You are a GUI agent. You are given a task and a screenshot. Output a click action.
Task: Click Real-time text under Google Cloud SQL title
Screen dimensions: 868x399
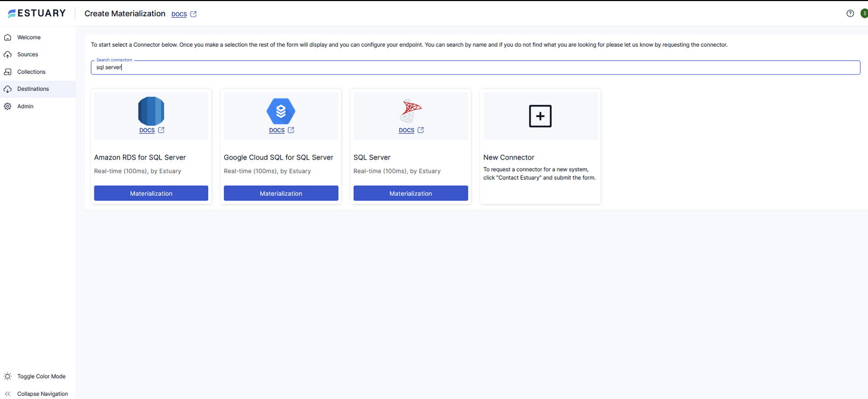[267, 171]
